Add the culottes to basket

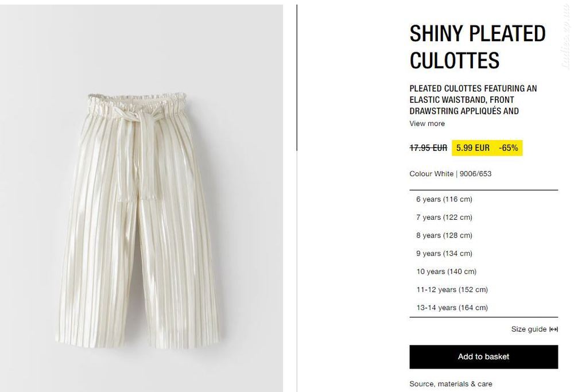[483, 357]
